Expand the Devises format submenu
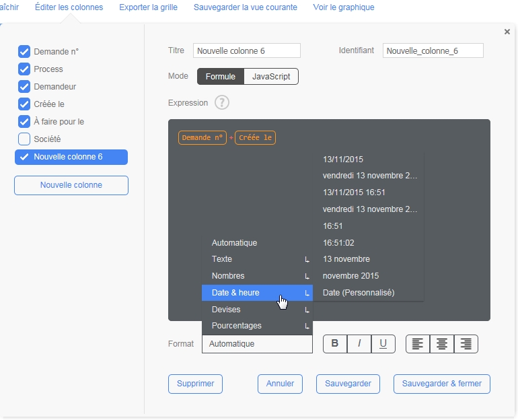The height and width of the screenshot is (420, 518). click(257, 310)
